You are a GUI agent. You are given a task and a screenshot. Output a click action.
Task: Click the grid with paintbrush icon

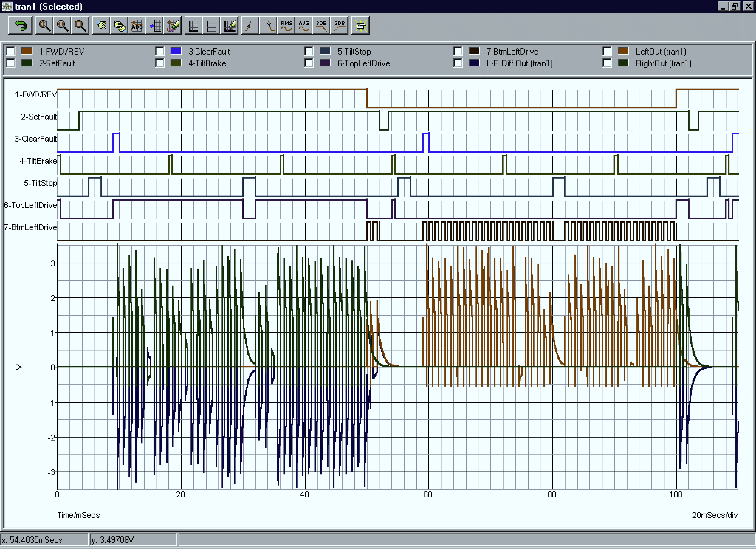coord(229,26)
